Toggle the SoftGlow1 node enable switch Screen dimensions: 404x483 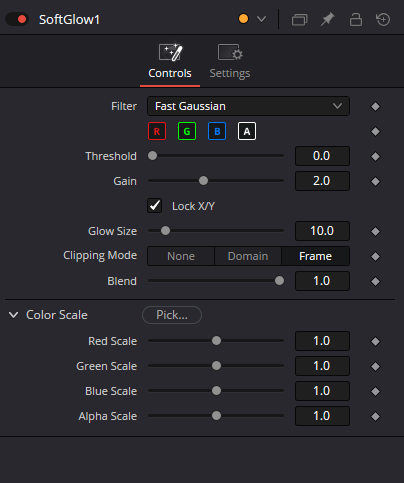pyautogui.click(x=17, y=19)
